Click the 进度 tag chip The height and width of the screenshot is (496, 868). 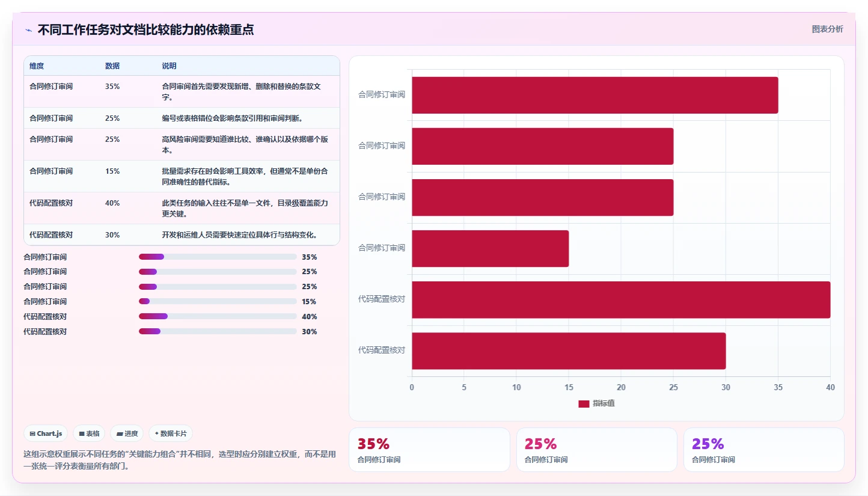[127, 433]
